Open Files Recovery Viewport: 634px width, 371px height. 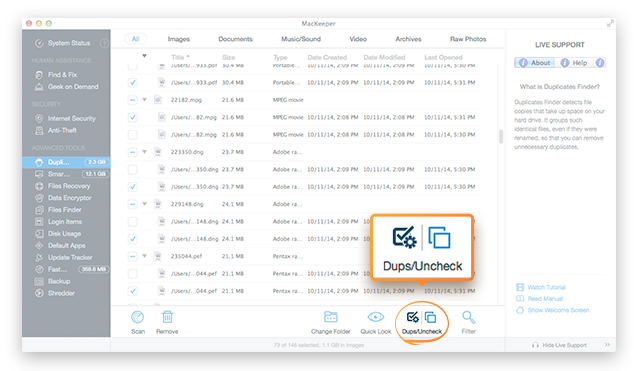click(x=63, y=186)
